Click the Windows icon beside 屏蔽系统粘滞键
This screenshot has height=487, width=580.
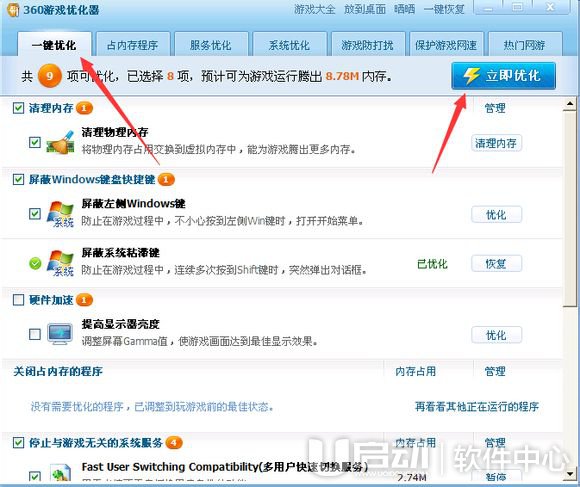[x=60, y=263]
